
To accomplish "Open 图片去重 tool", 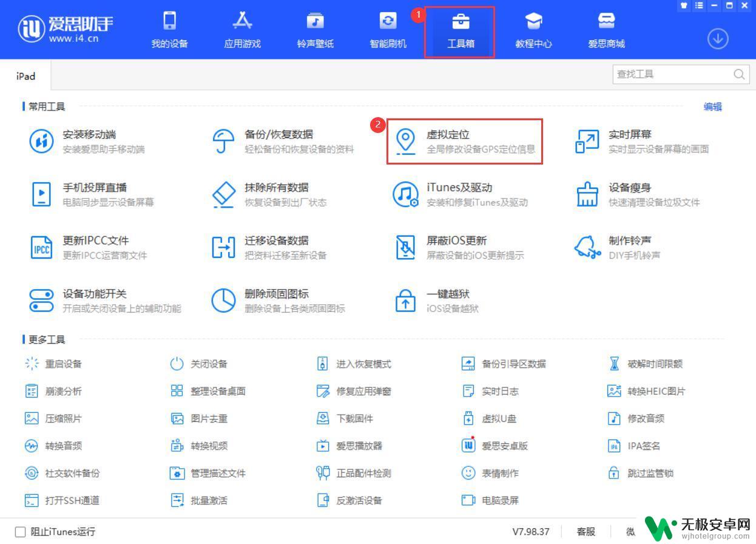I will (199, 418).
